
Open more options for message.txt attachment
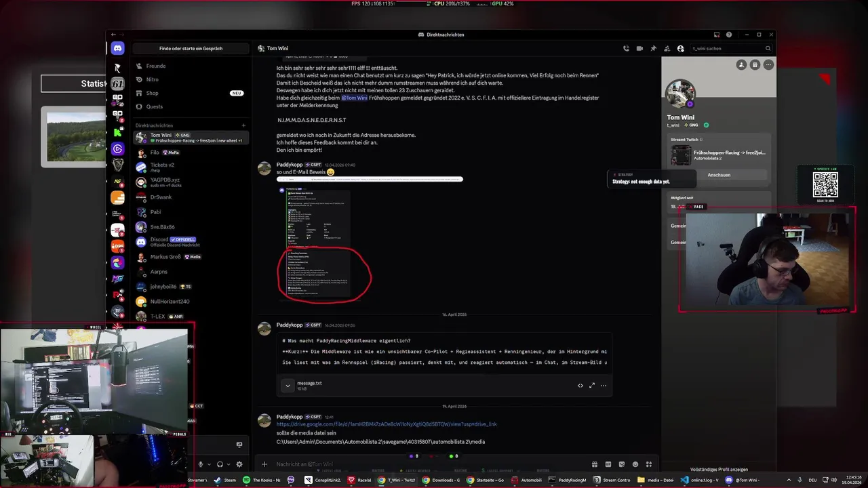coord(604,386)
